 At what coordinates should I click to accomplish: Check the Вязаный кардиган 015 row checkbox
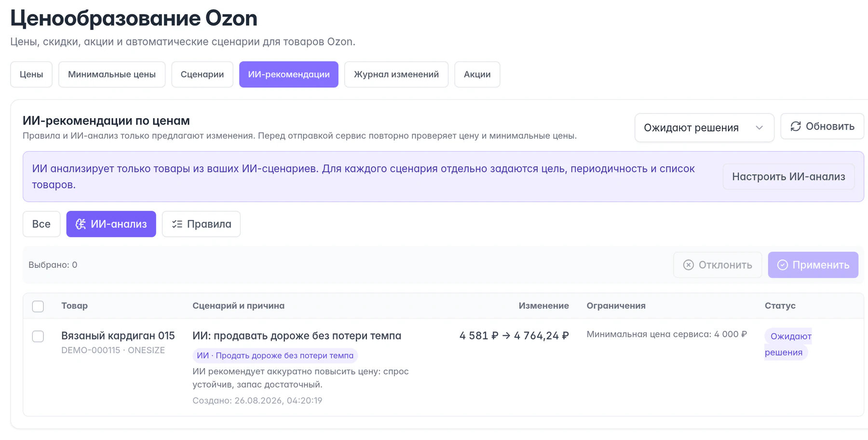(x=38, y=336)
